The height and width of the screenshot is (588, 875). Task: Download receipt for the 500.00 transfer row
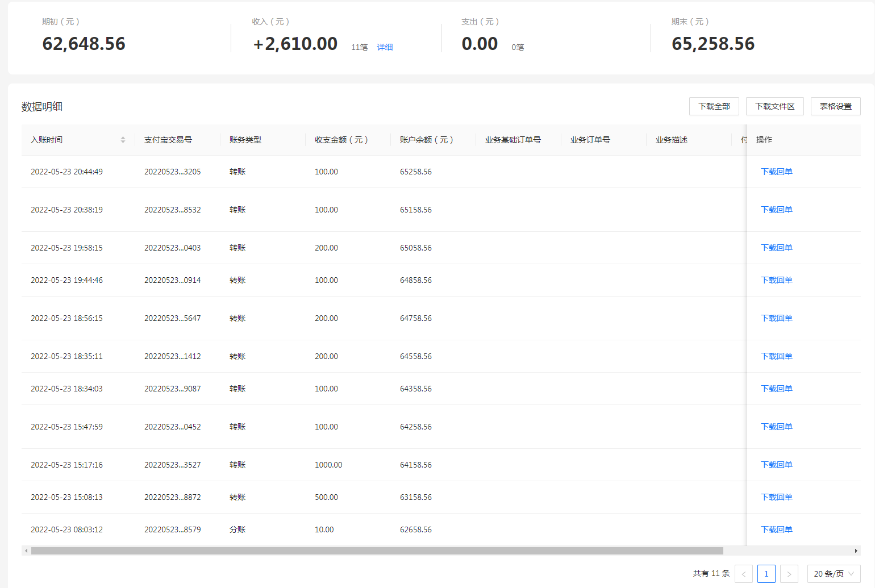[777, 497]
